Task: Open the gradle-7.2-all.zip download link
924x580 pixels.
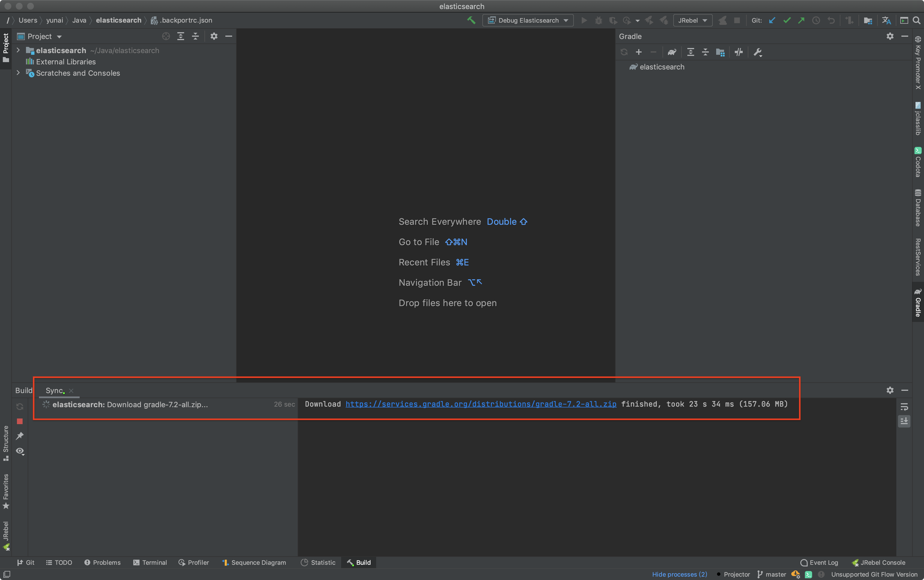Action: pos(480,404)
